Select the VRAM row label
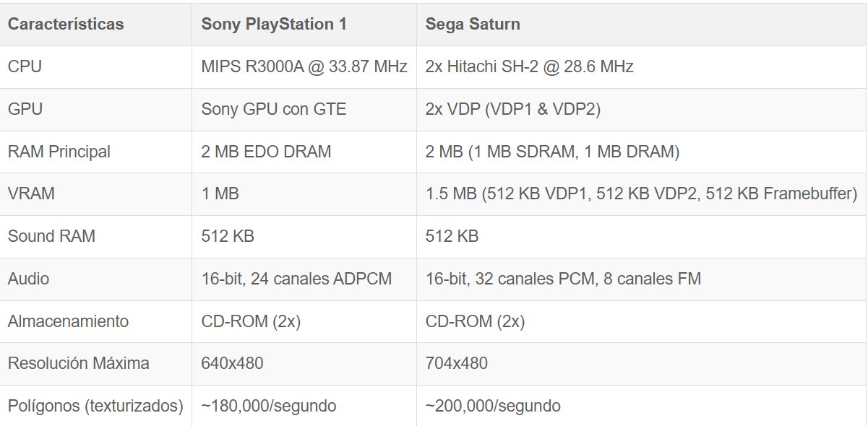The height and width of the screenshot is (426, 868). [x=31, y=194]
